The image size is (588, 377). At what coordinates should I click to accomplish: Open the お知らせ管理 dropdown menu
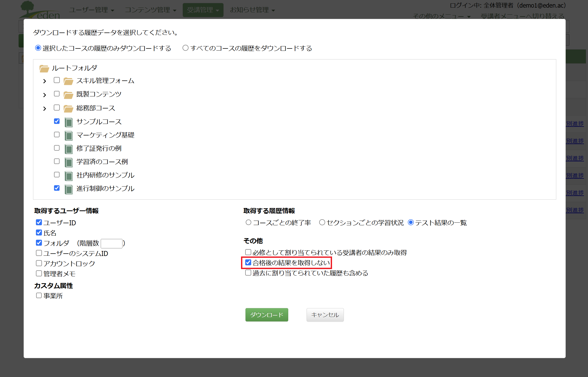(253, 10)
